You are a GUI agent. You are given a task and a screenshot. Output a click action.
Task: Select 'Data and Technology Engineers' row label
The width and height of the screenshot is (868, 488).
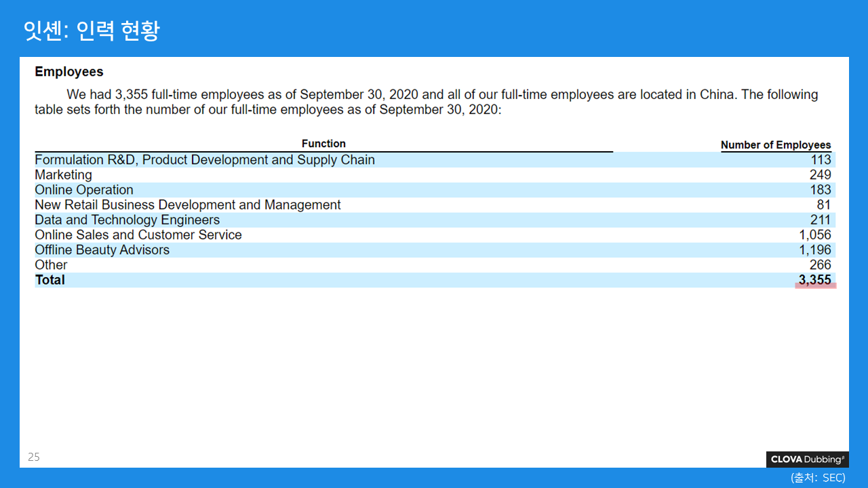[x=127, y=220]
